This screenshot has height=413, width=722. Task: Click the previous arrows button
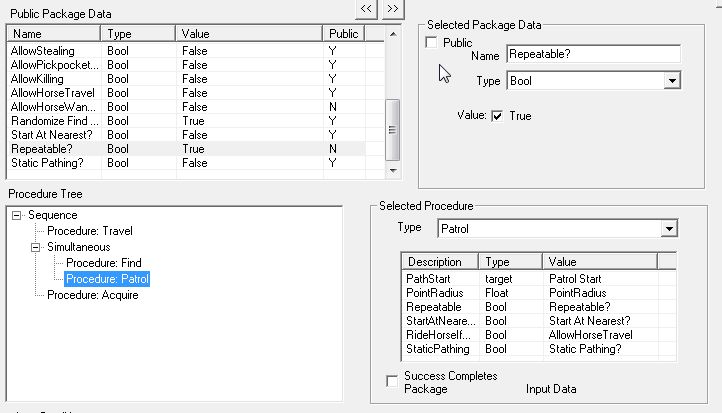point(367,7)
